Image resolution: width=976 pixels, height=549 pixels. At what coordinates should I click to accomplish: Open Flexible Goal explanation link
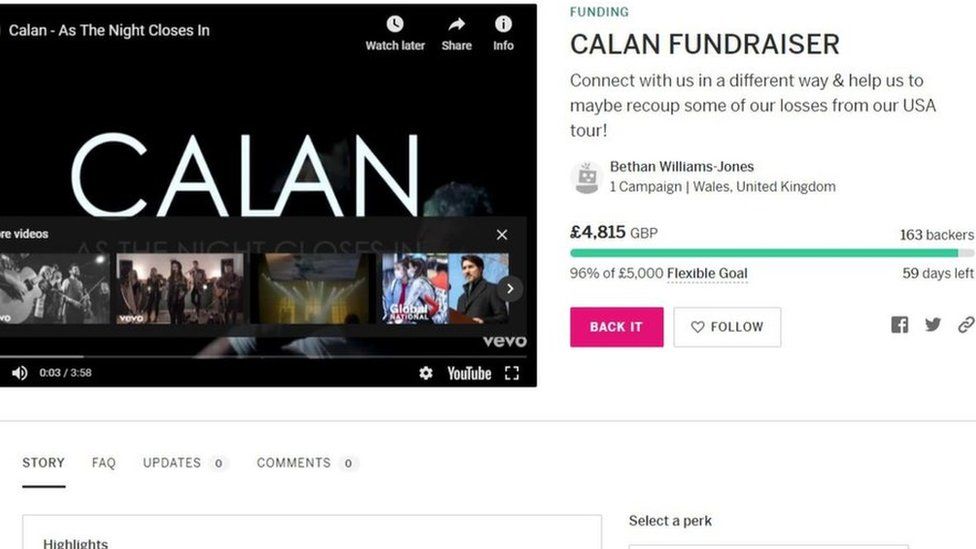(x=707, y=273)
